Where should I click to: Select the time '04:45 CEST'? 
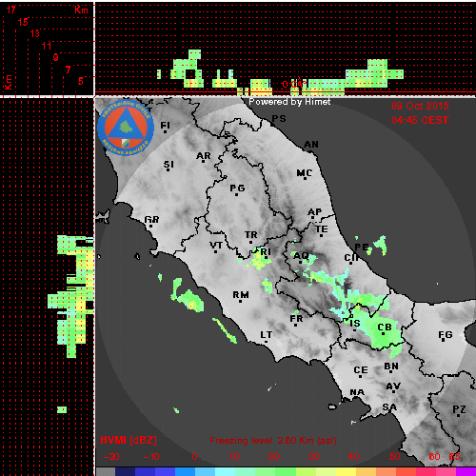(x=420, y=120)
